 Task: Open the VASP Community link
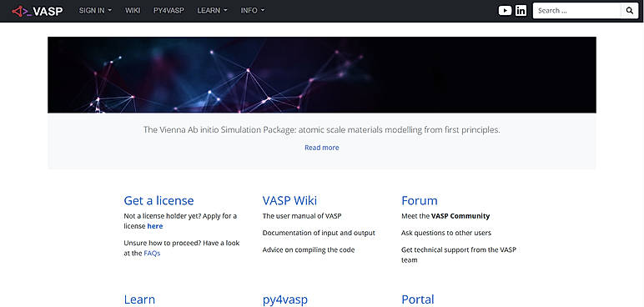460,216
